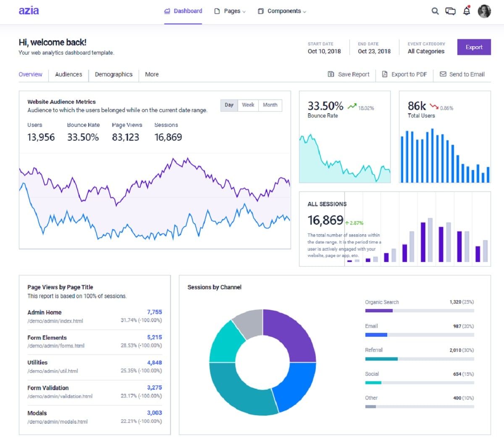Switch audience metrics to Week view

(x=248, y=105)
